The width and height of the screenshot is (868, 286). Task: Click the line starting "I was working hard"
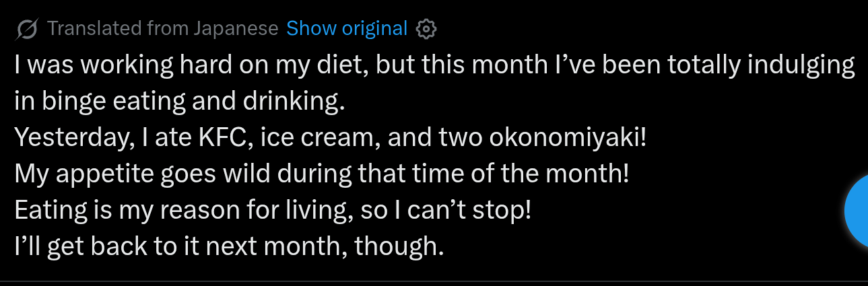point(434,65)
